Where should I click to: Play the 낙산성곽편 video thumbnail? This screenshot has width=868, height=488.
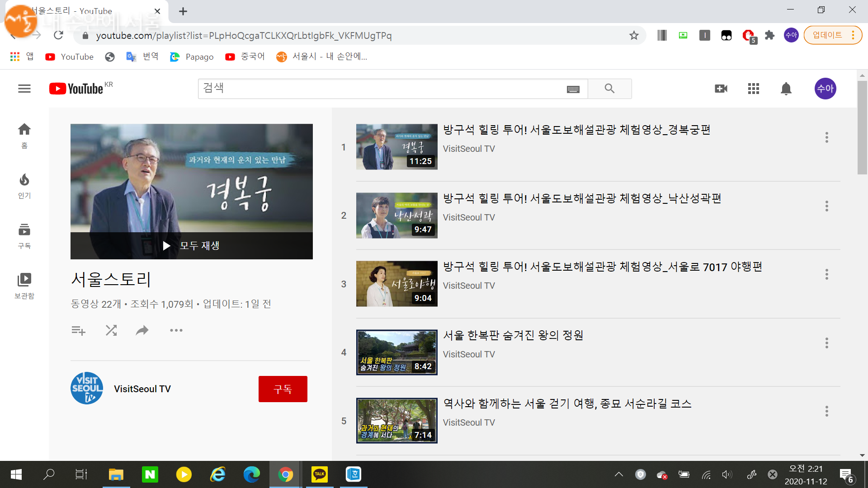tap(396, 216)
